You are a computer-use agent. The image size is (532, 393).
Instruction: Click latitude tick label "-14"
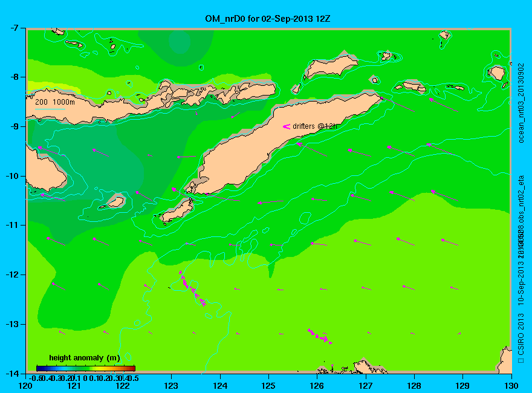tap(12, 374)
